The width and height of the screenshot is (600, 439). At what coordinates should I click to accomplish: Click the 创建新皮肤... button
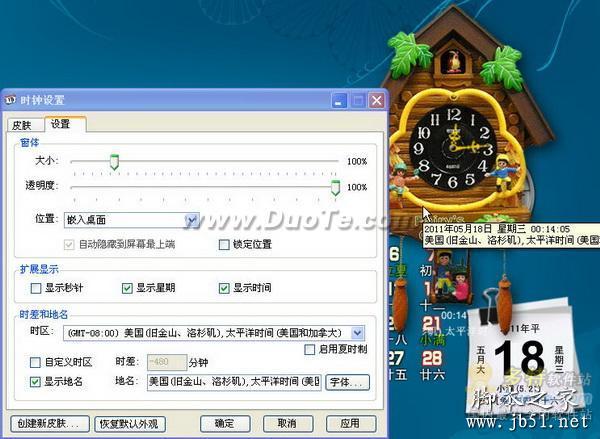[x=49, y=424]
